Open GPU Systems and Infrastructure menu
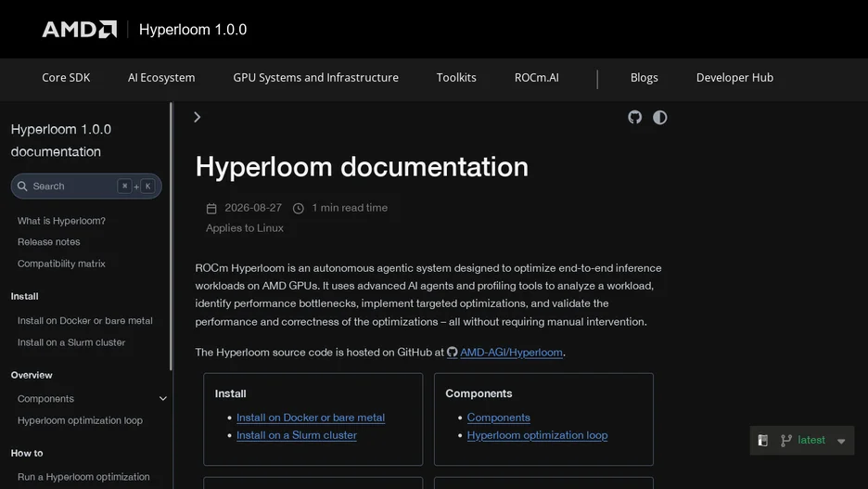This screenshot has height=489, width=868. coord(315,78)
